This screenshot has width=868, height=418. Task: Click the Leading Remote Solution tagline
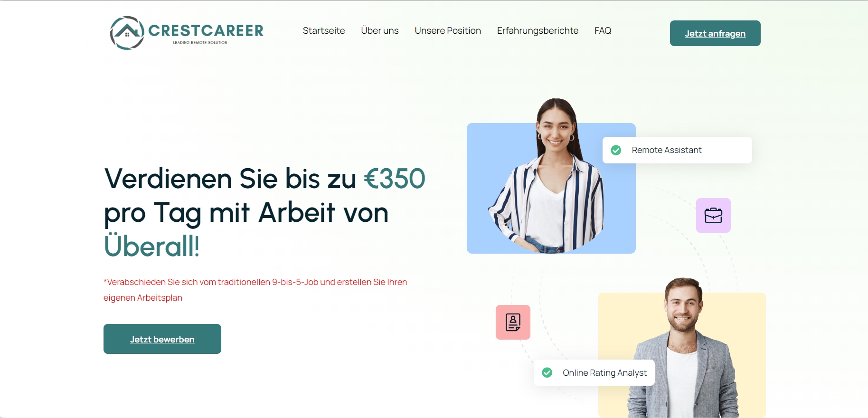point(200,43)
